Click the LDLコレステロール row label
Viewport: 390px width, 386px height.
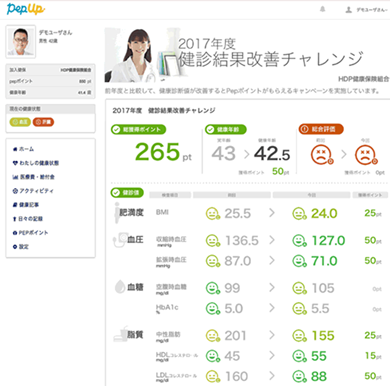(176, 377)
